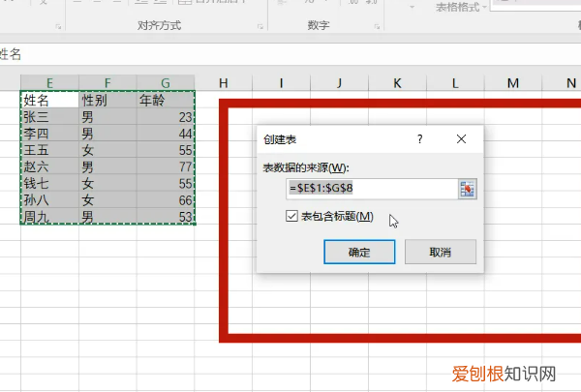This screenshot has height=392, width=581.
Task: Select the cell with 孙八
Action: click(x=49, y=199)
